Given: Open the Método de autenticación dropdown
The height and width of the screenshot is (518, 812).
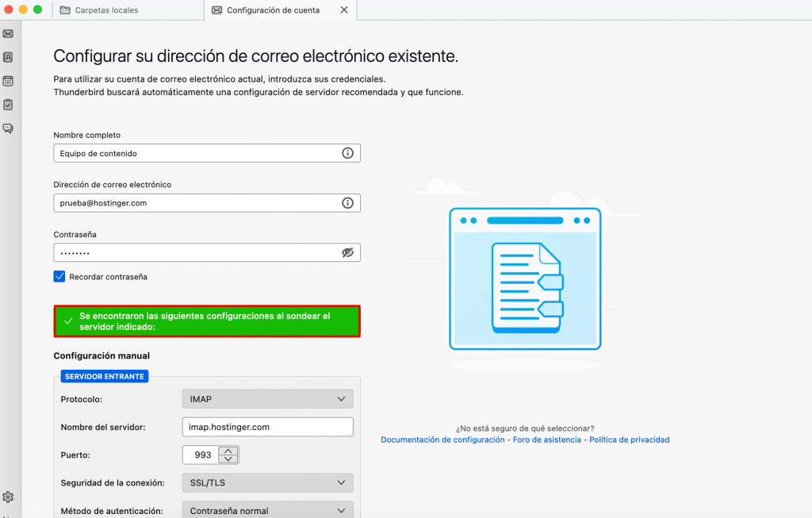Looking at the screenshot, I should [267, 511].
